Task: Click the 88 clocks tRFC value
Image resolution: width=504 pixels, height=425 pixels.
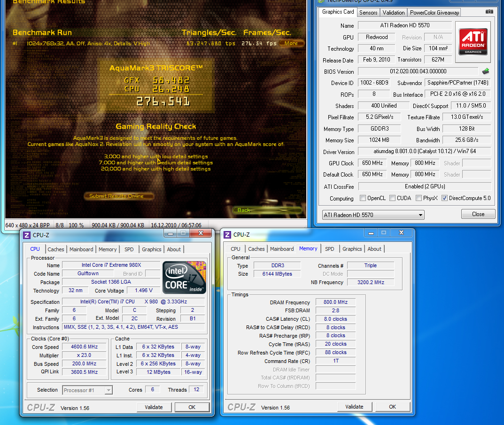Action: [335, 352]
